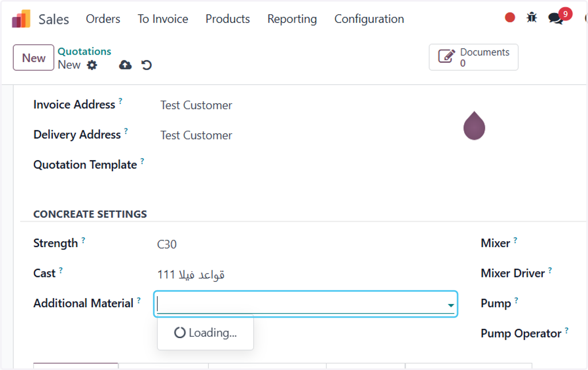
Task: Show help tooltip for Invoice Address
Action: [x=121, y=101]
